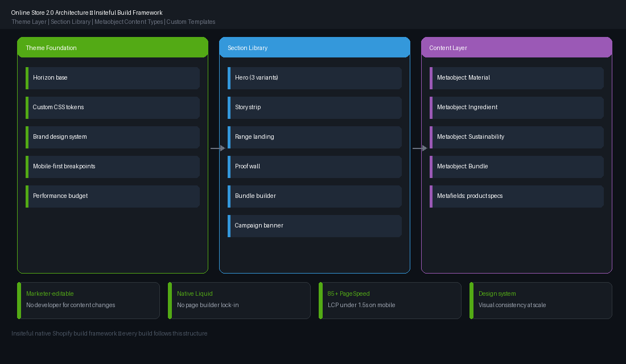
Task: Select the Bundle builder item
Action: 315,196
